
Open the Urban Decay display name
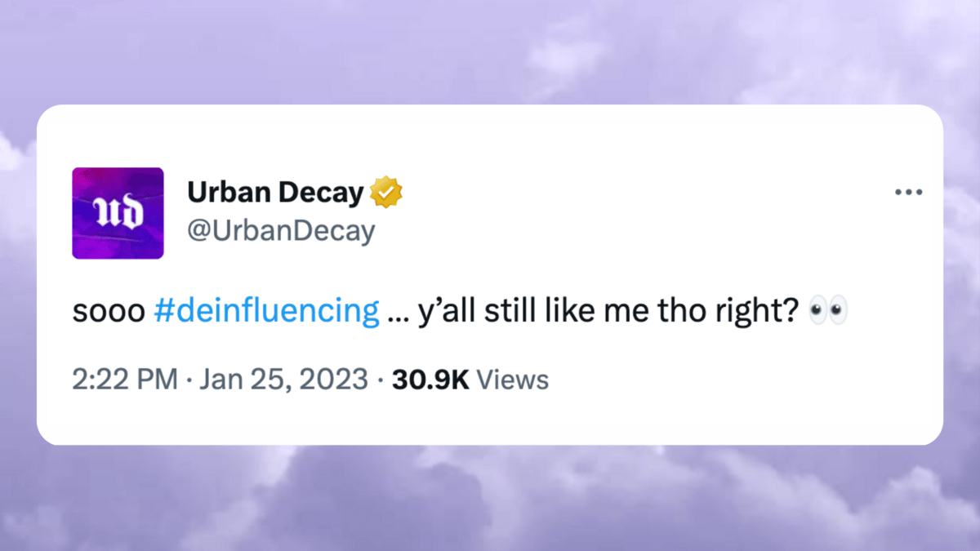[275, 193]
